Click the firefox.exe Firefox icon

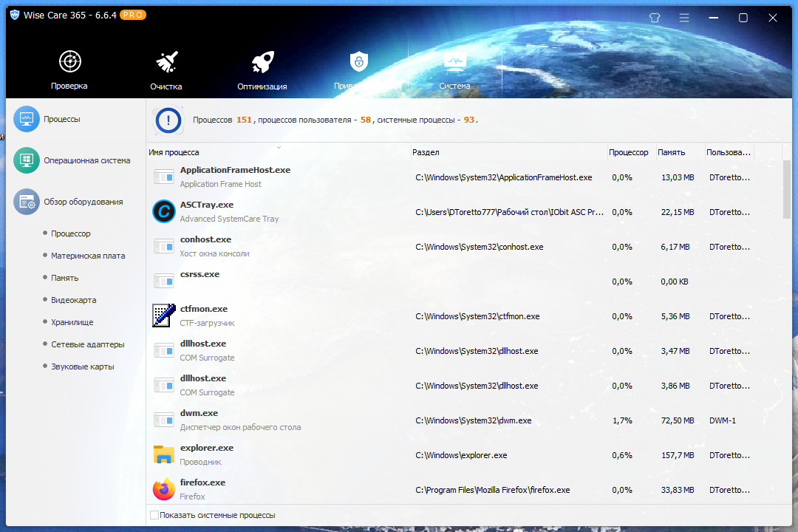pyautogui.click(x=164, y=489)
